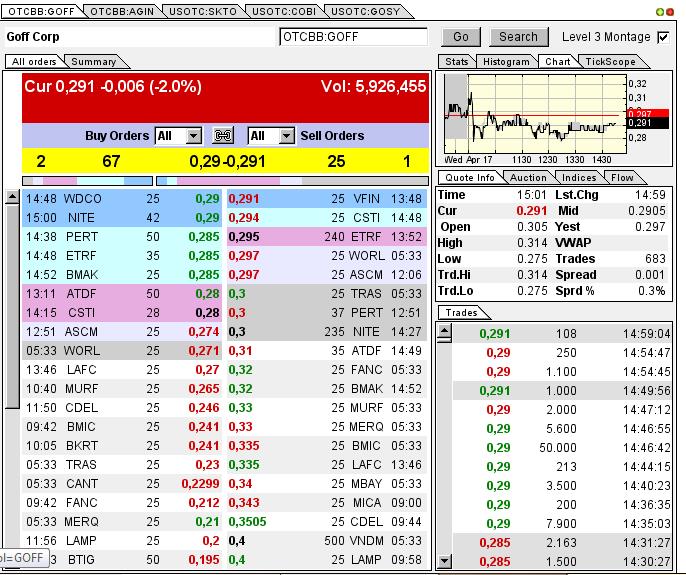Viewport: 686px width, 575px height.
Task: Click the Search button
Action: (518, 37)
